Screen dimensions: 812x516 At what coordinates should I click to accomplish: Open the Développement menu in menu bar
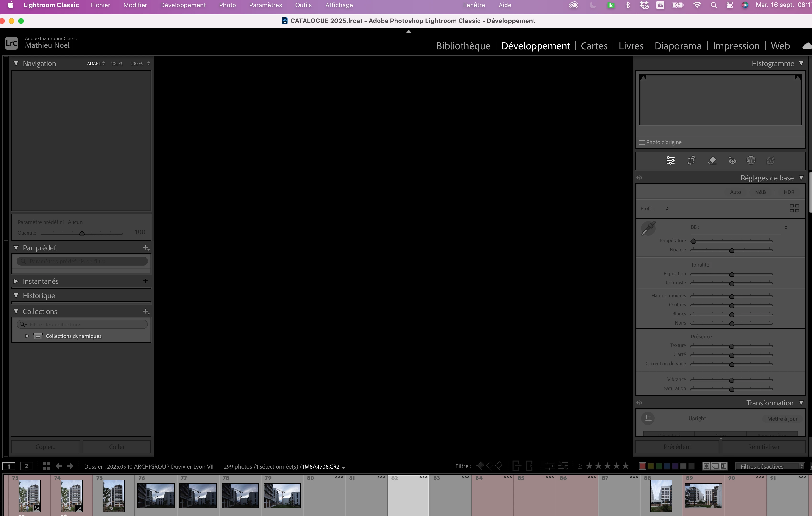[183, 5]
